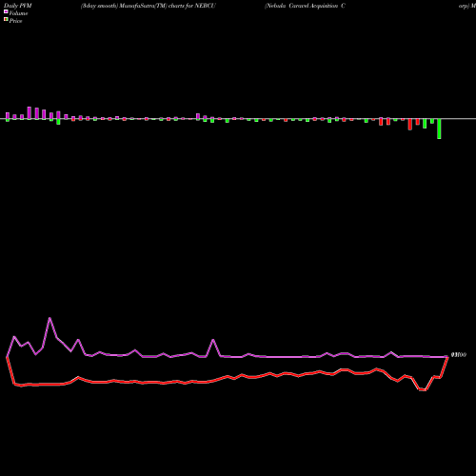The image size is (476, 476).
Task: Select the Price legend label
Action: coord(15,21)
